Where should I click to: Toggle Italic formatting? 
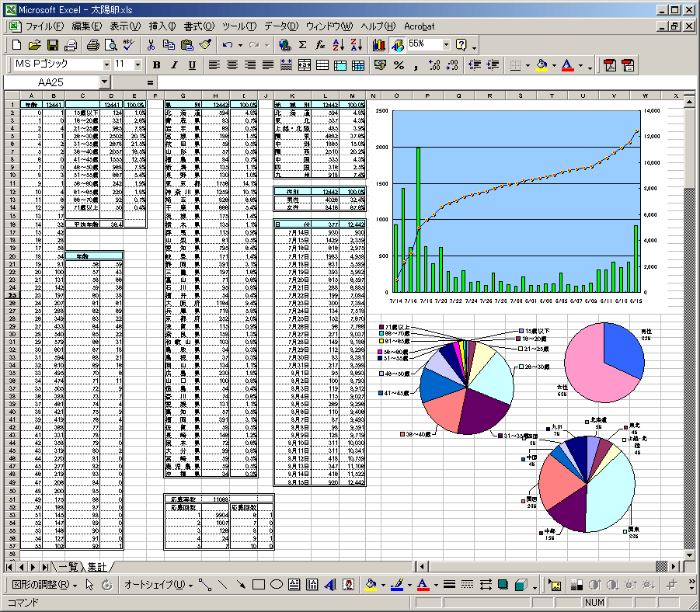point(174,65)
